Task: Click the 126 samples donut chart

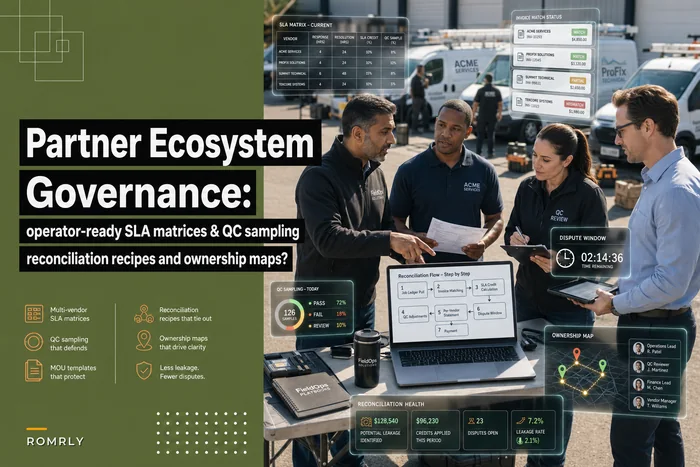Action: pos(289,315)
